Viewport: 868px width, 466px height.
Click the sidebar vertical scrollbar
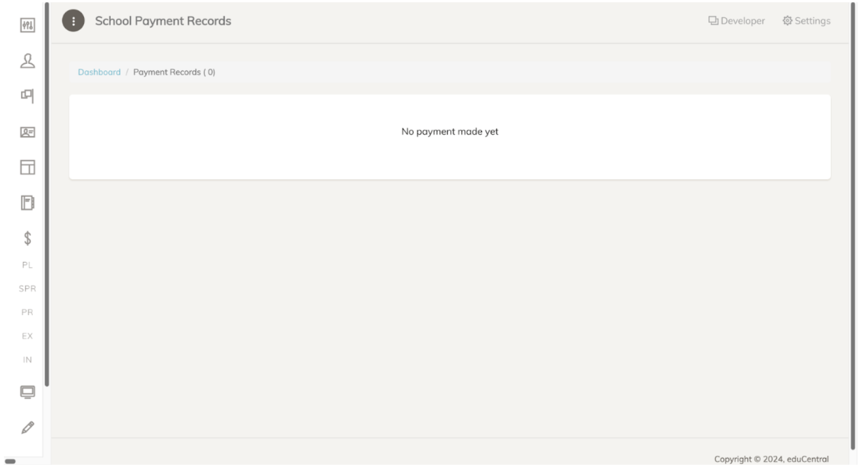click(x=47, y=195)
